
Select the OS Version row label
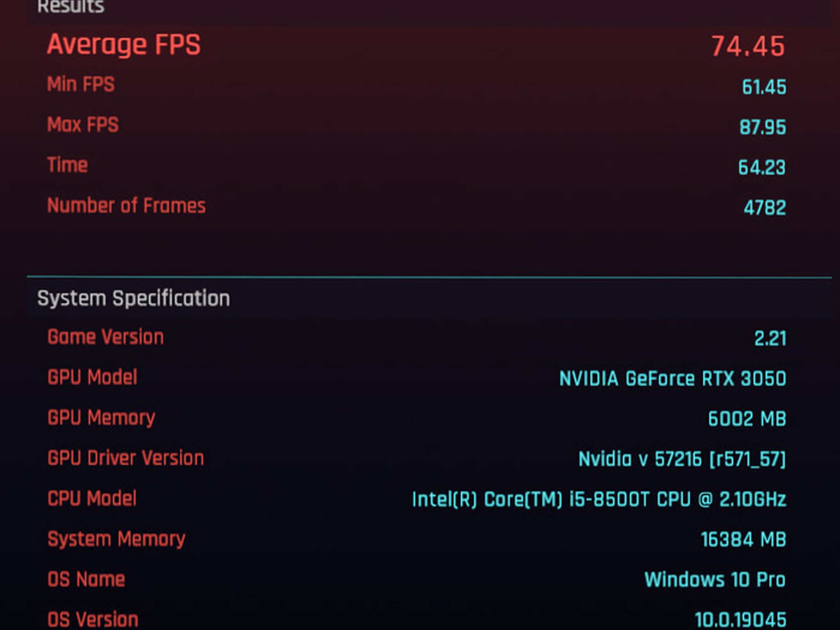tap(93, 619)
